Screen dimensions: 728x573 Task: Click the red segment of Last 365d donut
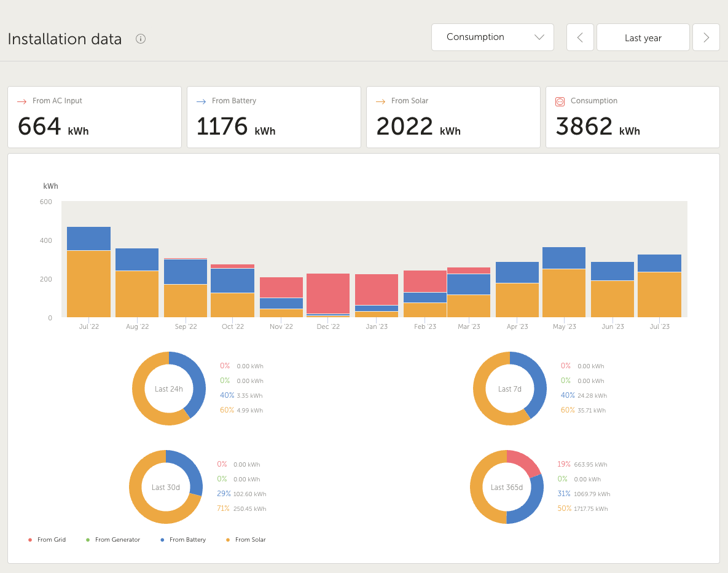click(x=525, y=462)
